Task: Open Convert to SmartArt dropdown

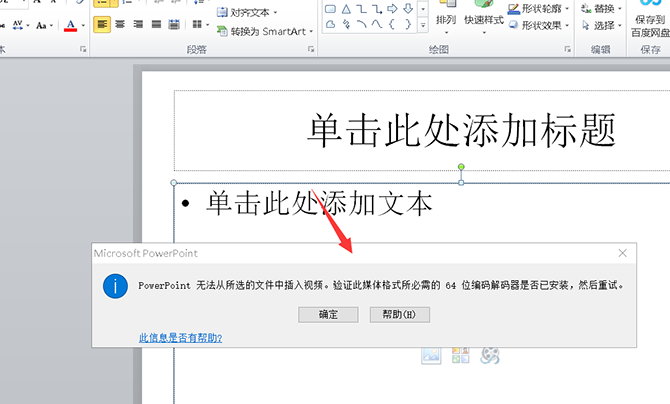Action: click(x=265, y=31)
